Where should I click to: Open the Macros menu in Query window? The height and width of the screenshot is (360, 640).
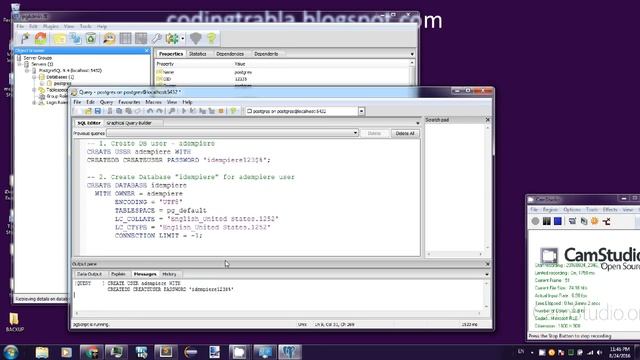pyautogui.click(x=153, y=102)
